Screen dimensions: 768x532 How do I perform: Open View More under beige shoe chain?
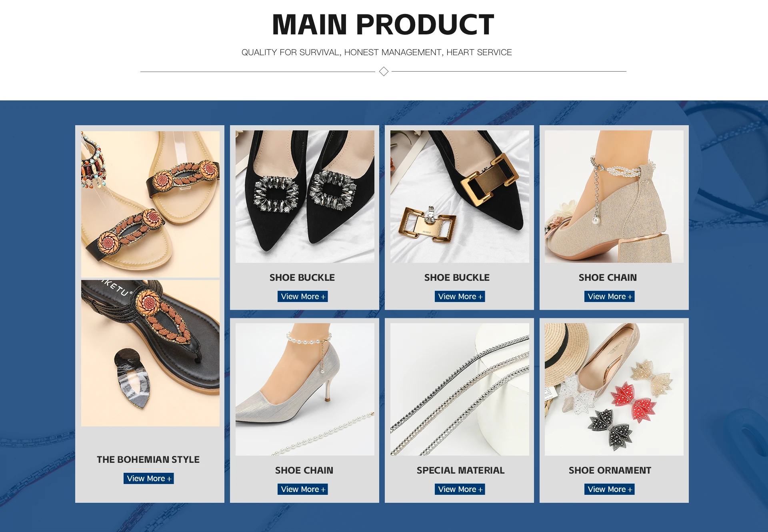point(609,296)
